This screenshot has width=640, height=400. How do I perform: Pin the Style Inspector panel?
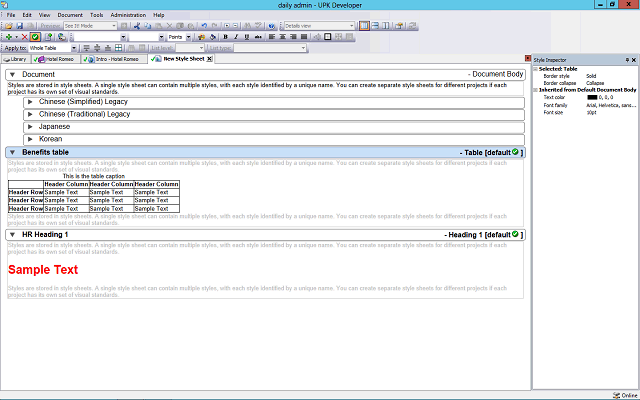point(627,60)
